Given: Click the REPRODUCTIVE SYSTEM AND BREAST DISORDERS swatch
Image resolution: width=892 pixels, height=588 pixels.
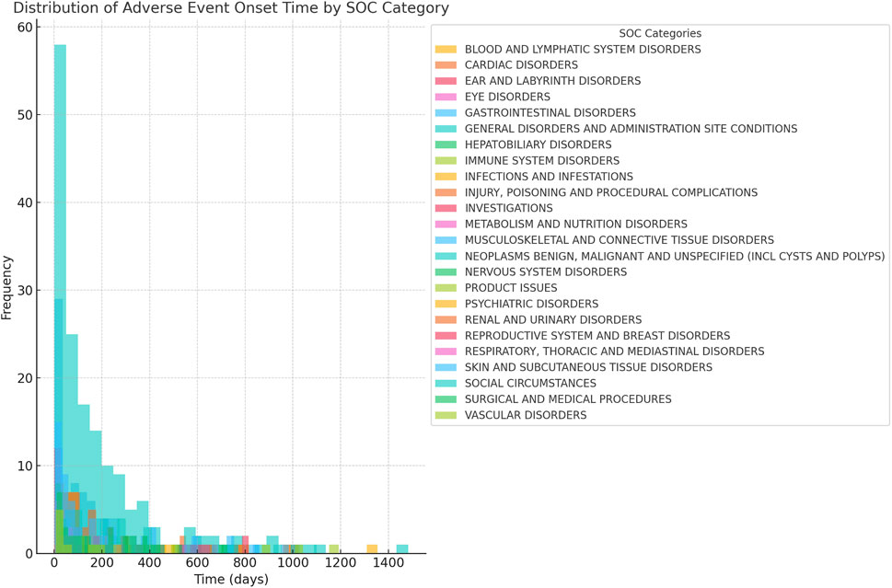Looking at the screenshot, I should coord(446,336).
